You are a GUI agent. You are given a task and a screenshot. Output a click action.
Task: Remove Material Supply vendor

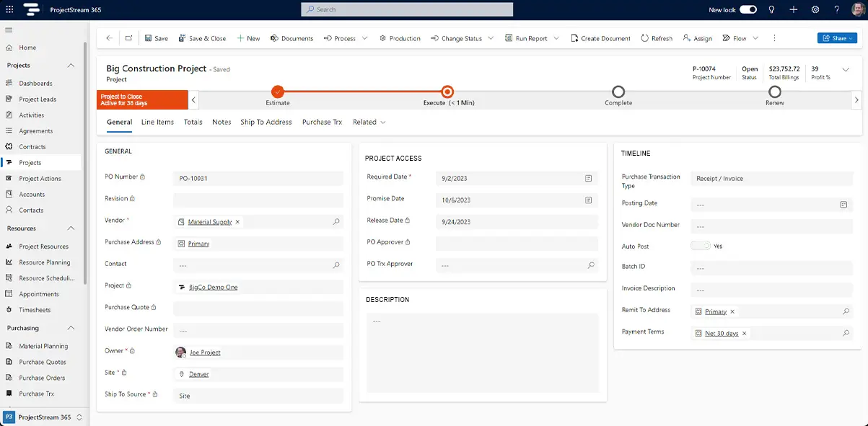(237, 222)
